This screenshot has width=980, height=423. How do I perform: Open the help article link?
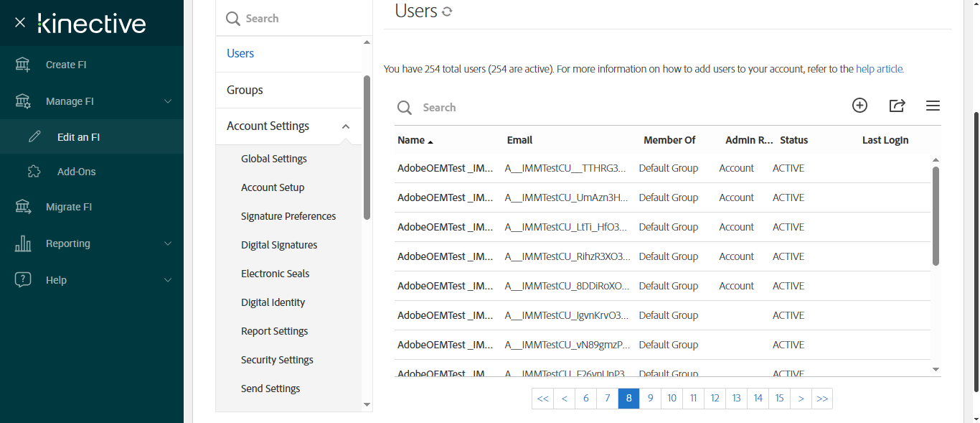tap(880, 70)
